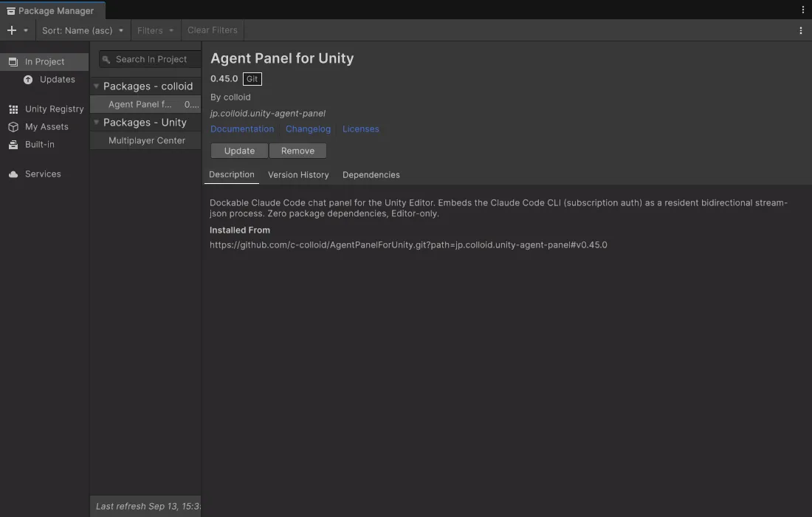This screenshot has width=812, height=517.
Task: Switch to the Dependencies tab
Action: [371, 175]
